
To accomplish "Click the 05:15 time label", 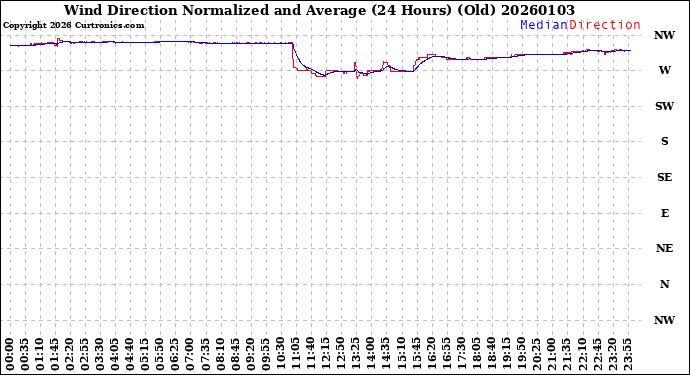I will [145, 354].
